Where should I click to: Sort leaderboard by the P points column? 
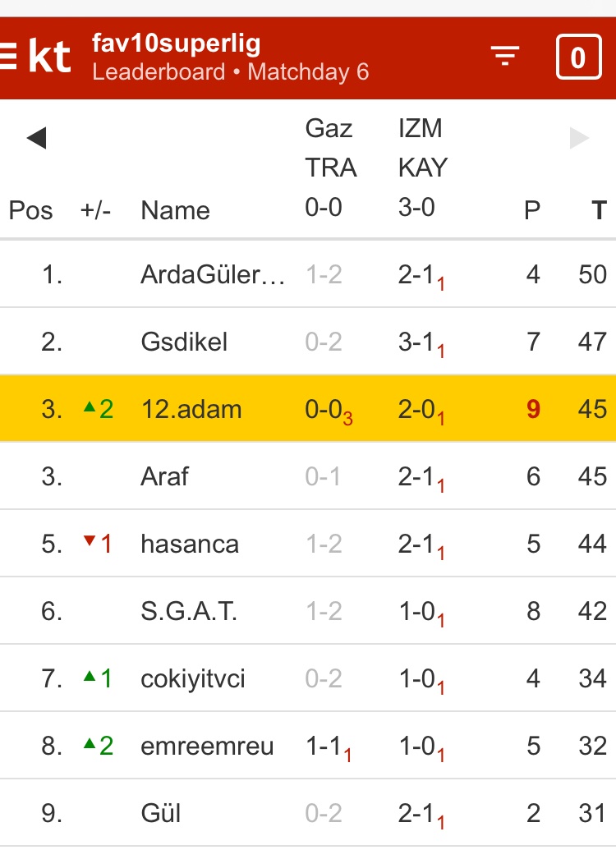[x=532, y=210]
